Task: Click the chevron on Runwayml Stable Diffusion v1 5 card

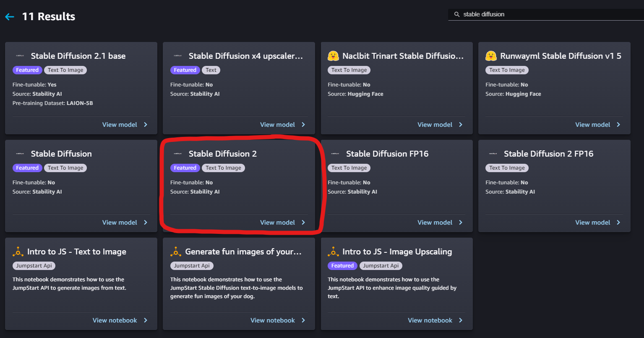Action: tap(618, 125)
